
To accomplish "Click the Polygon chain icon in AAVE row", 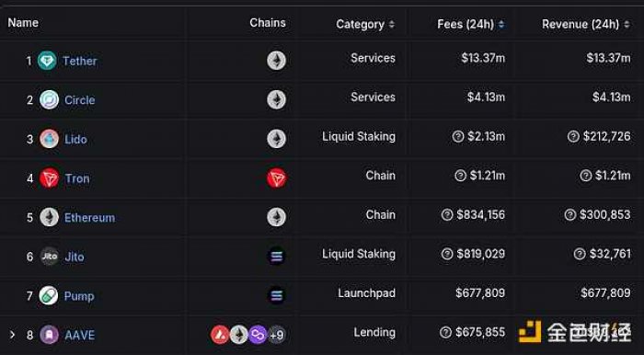I will 258,335.
